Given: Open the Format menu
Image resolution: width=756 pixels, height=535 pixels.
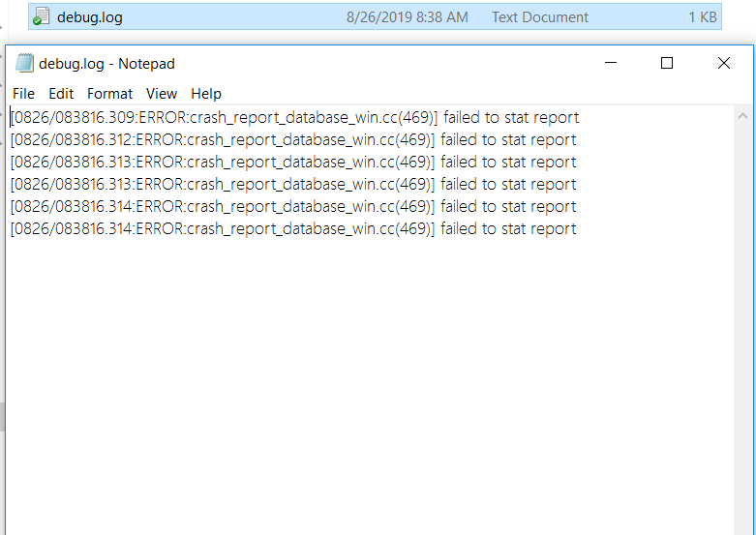Looking at the screenshot, I should (x=109, y=94).
